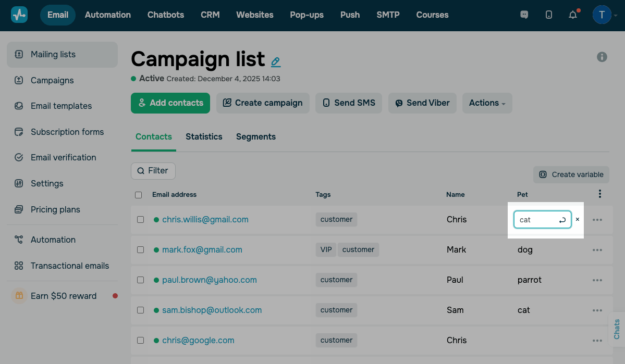625x364 pixels.
Task: Check the box beside paul.brown@yahoo.com
Action: (140, 280)
